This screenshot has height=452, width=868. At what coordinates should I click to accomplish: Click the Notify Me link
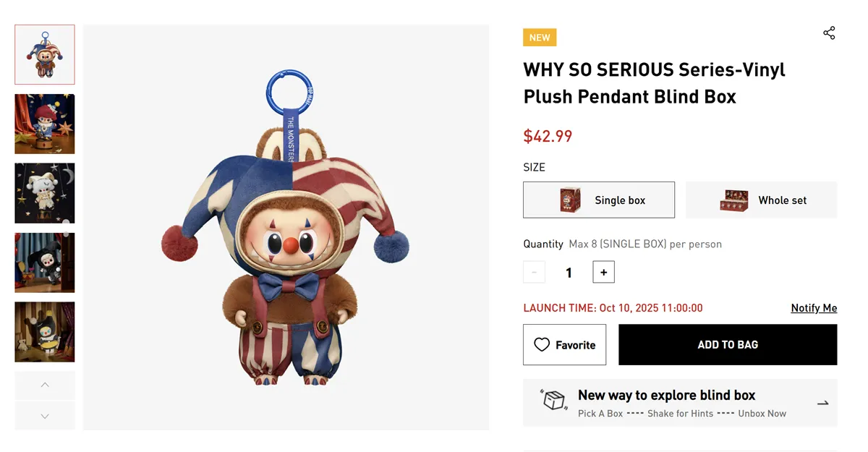[814, 308]
